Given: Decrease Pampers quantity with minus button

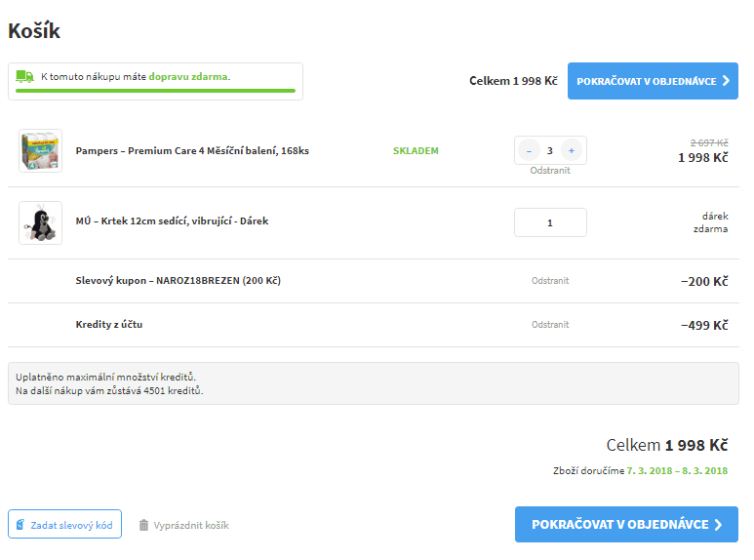Looking at the screenshot, I should click(529, 150).
